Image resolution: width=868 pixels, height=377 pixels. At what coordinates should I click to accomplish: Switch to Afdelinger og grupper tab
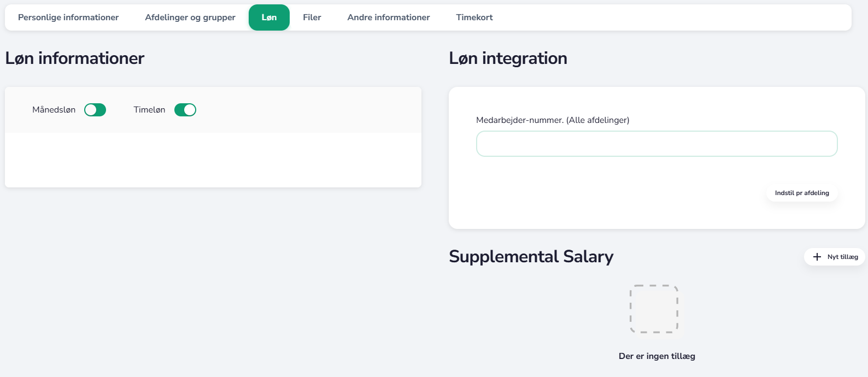pos(190,17)
